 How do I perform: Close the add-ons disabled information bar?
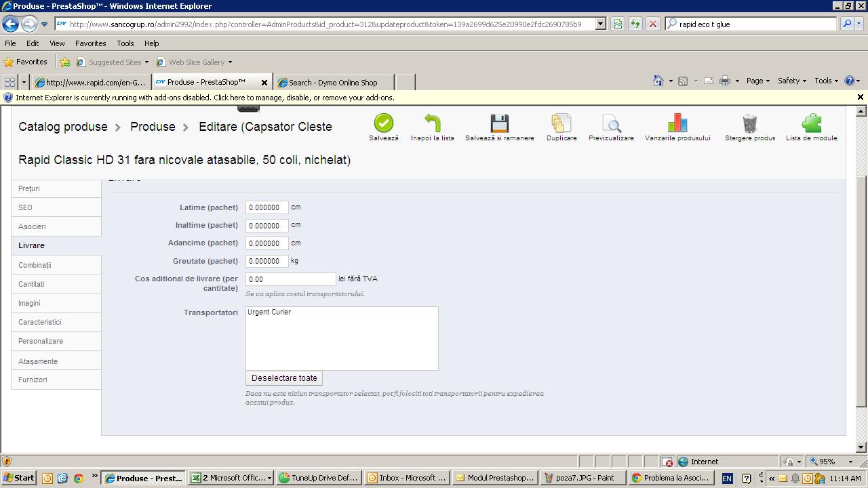point(861,97)
